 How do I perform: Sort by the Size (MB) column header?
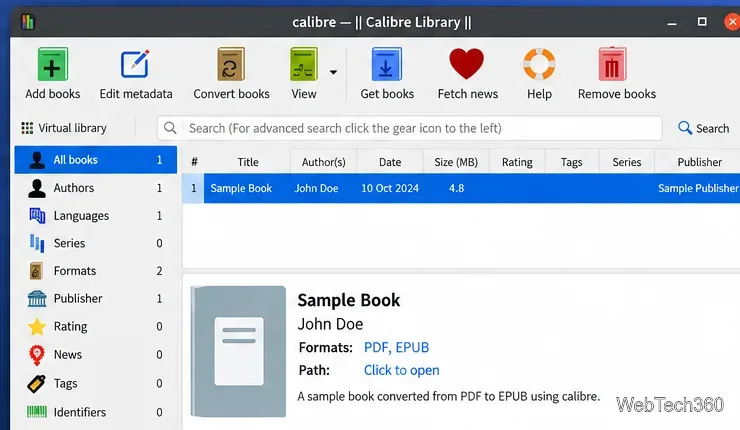pyautogui.click(x=456, y=162)
